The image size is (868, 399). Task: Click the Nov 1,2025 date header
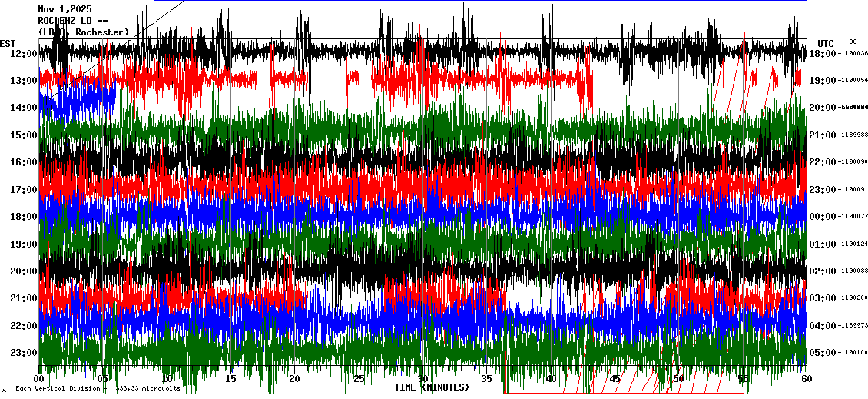click(65, 9)
